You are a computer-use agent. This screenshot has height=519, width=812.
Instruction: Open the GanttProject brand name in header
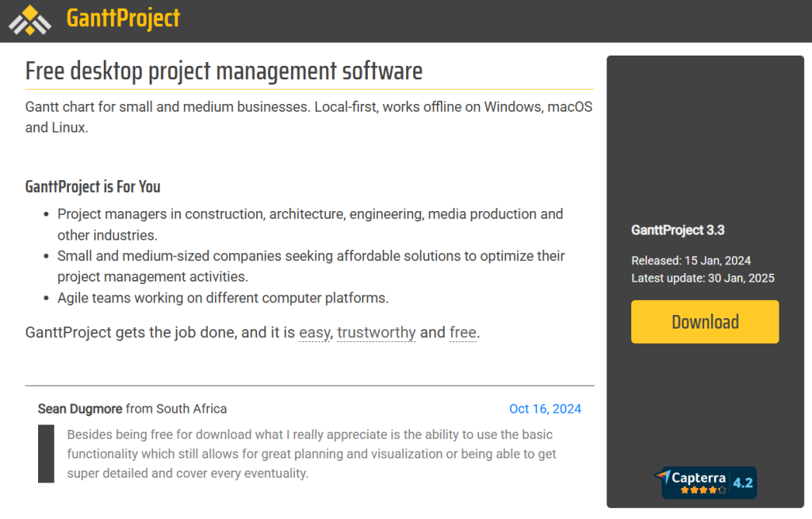(123, 18)
